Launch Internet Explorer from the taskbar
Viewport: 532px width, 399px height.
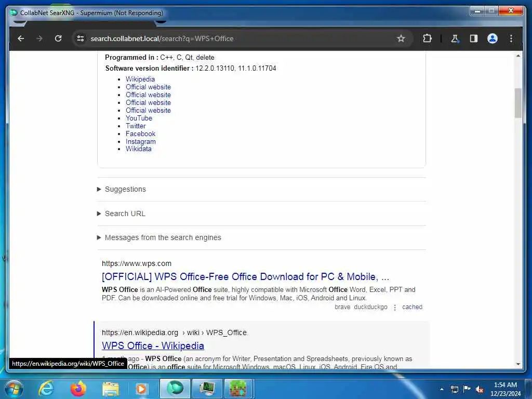click(x=46, y=389)
